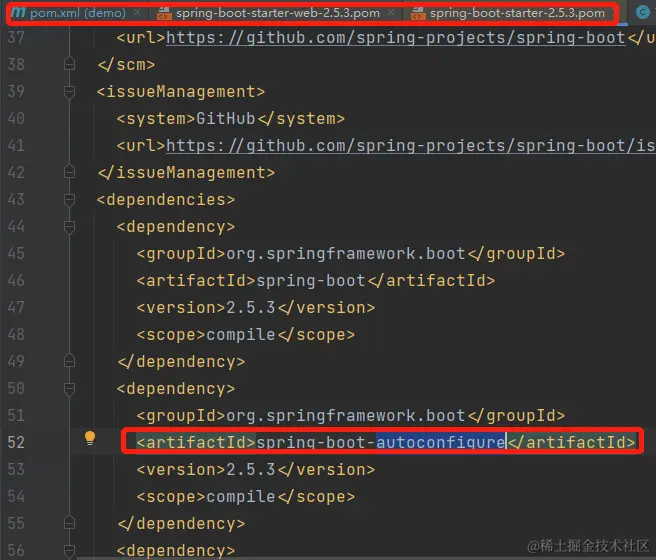Click line number 52 in gutter
Image resolution: width=656 pixels, height=560 pixels.
coord(16,442)
